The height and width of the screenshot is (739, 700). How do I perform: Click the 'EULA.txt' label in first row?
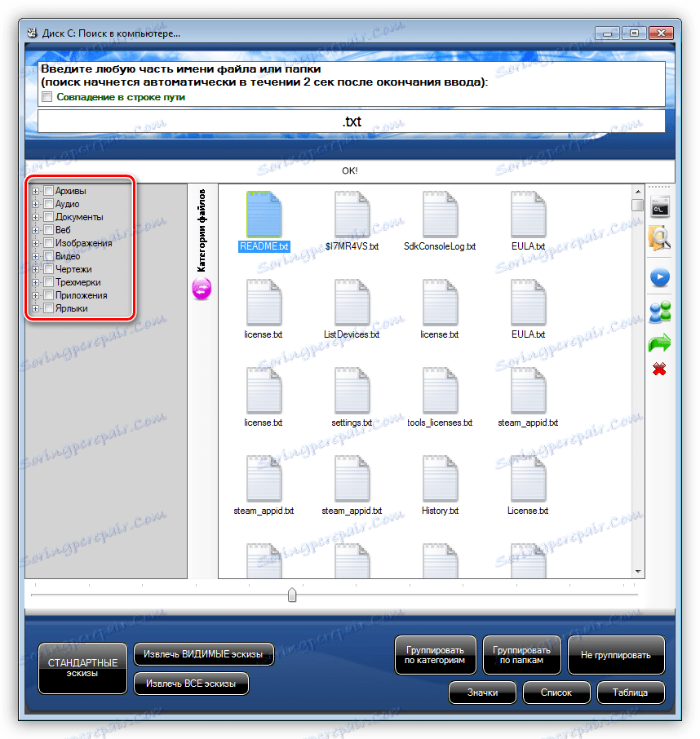coord(528,246)
